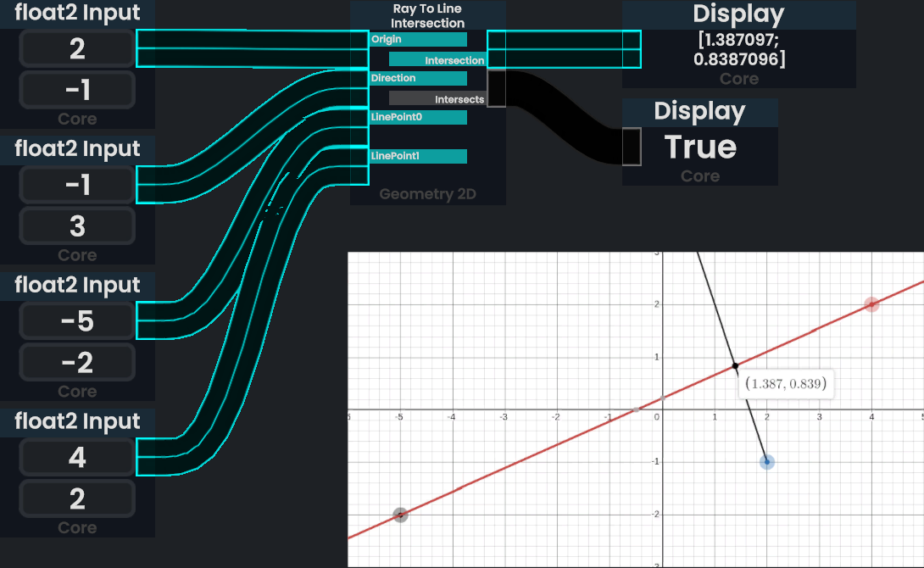Click the Geometry 2D category label
The height and width of the screenshot is (568, 924).
[428, 194]
